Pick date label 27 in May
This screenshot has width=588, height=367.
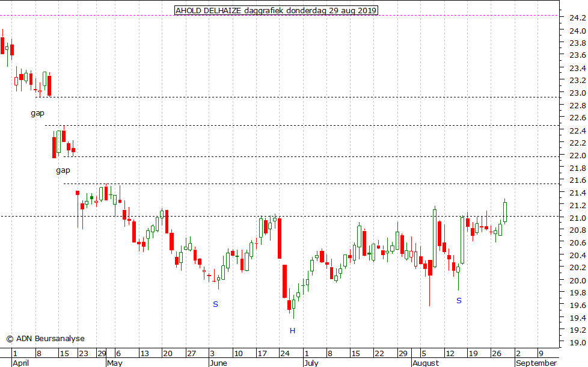coord(191,354)
